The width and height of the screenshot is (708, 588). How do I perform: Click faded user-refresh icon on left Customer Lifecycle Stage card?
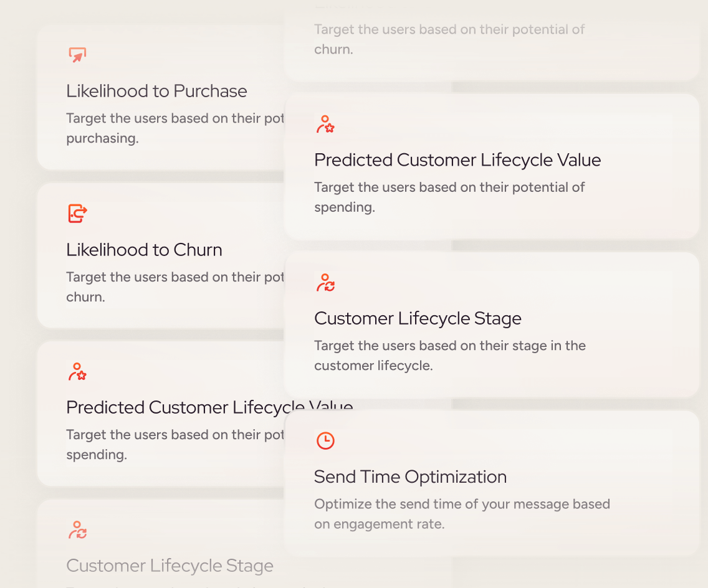pyautogui.click(x=77, y=530)
